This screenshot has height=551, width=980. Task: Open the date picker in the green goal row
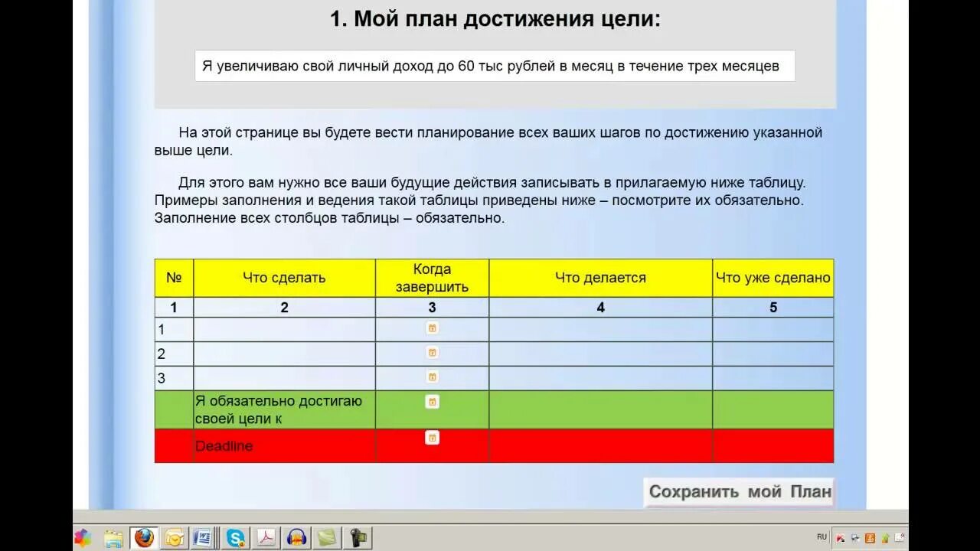pyautogui.click(x=432, y=401)
